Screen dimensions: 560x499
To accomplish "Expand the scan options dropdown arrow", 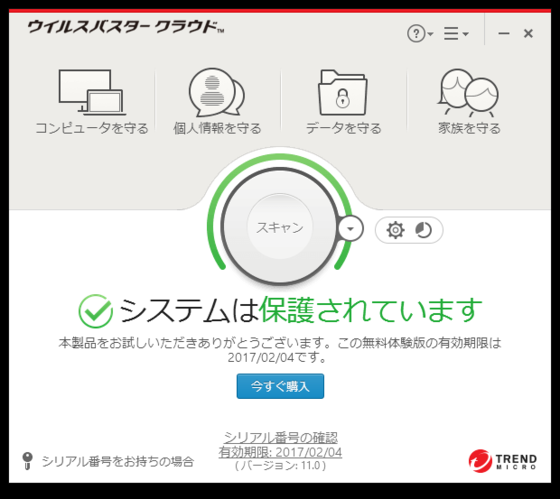I will pos(351,229).
